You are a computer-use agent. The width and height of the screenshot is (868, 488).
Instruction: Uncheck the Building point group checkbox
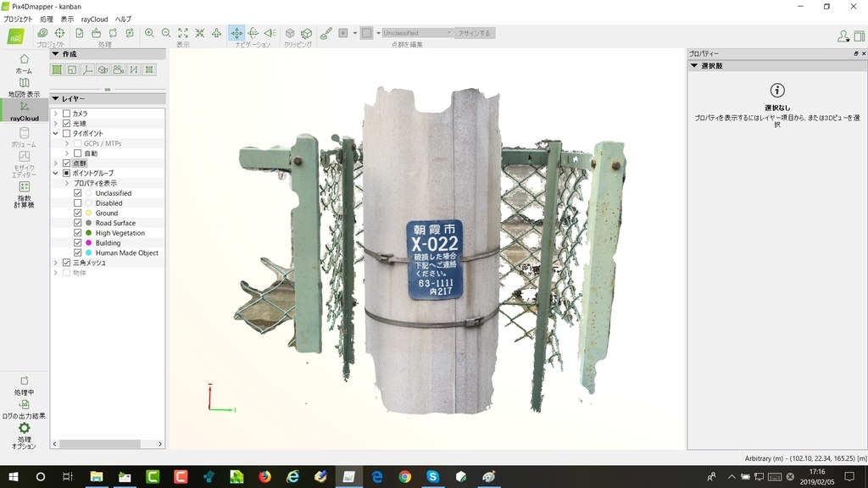[77, 243]
